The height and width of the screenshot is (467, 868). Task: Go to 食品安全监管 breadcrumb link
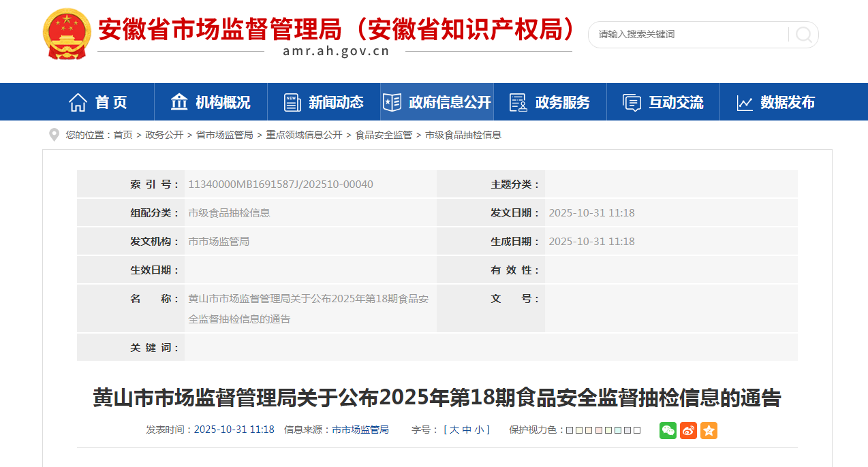pos(384,135)
